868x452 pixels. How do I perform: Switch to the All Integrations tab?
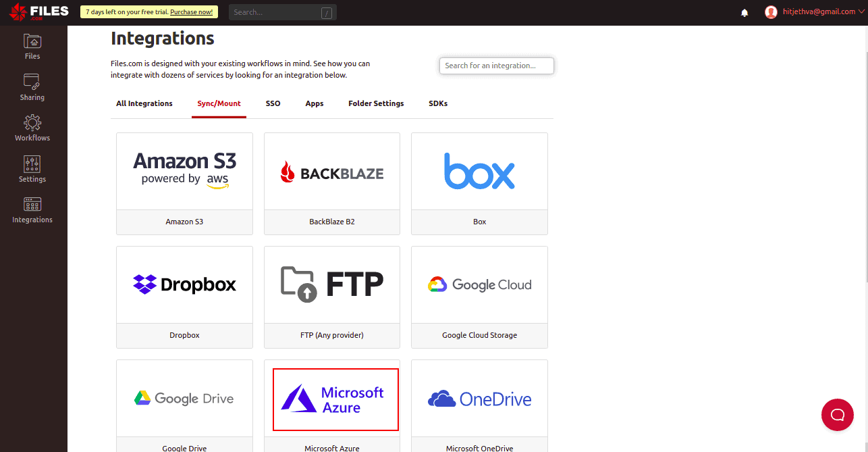pyautogui.click(x=144, y=103)
